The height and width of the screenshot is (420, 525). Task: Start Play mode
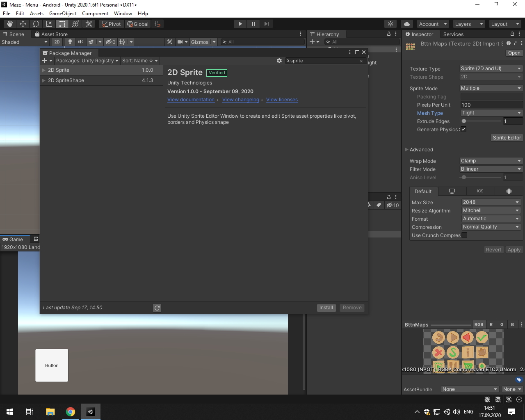point(240,24)
